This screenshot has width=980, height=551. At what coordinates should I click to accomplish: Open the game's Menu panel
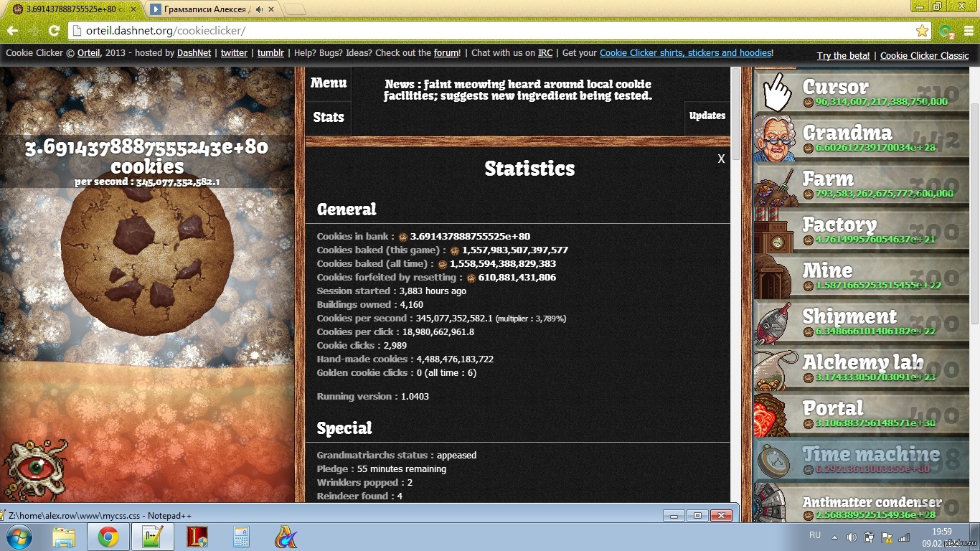328,83
